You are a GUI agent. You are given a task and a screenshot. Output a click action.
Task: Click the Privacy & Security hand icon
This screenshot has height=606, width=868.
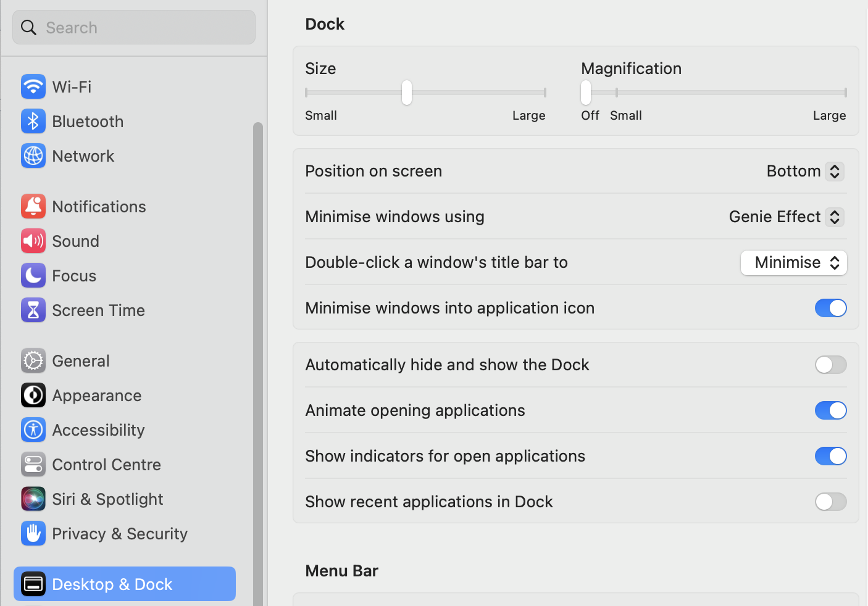(x=33, y=533)
